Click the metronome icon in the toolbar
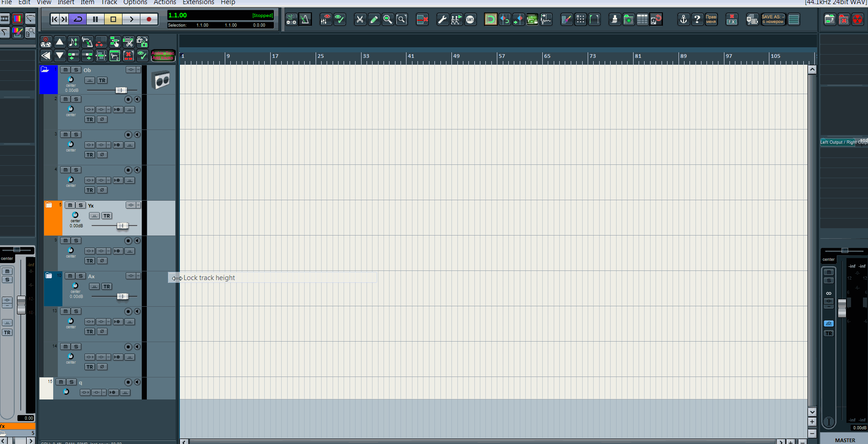Image resolution: width=868 pixels, height=444 pixels. point(305,19)
